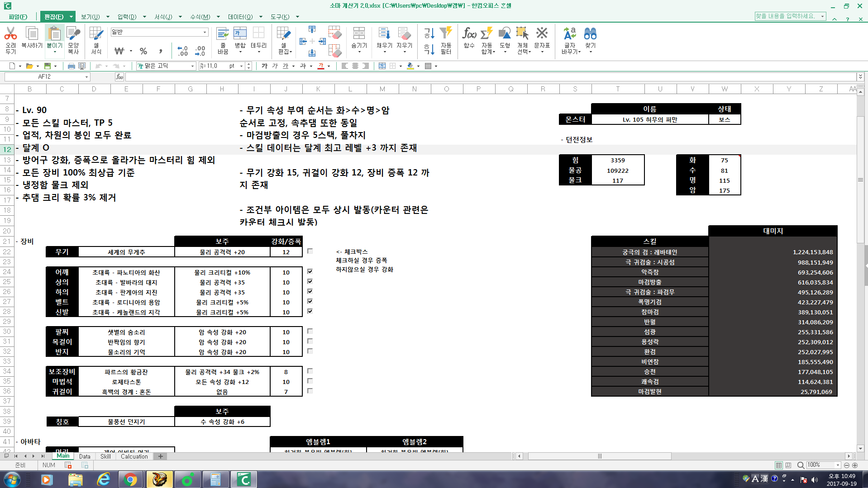Image resolution: width=868 pixels, height=488 pixels.
Task: Click the Cell Edit (셀 편집) icon
Action: [x=284, y=34]
